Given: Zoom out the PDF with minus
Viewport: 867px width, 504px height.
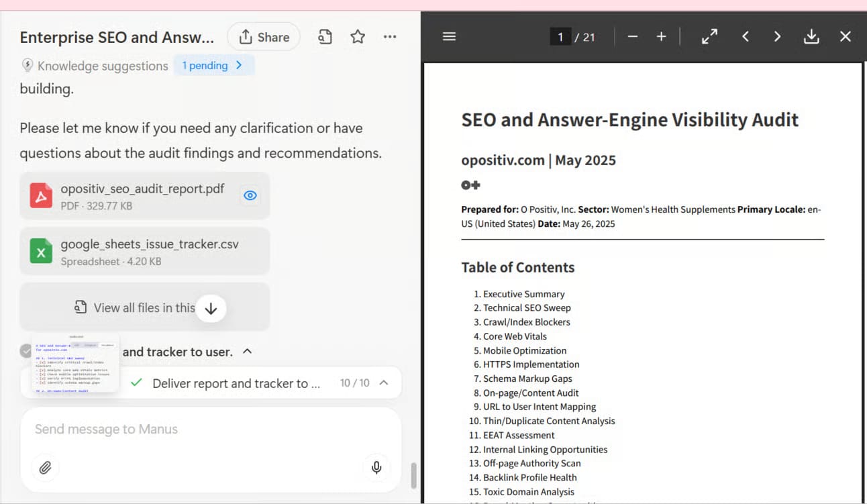Looking at the screenshot, I should click(632, 37).
